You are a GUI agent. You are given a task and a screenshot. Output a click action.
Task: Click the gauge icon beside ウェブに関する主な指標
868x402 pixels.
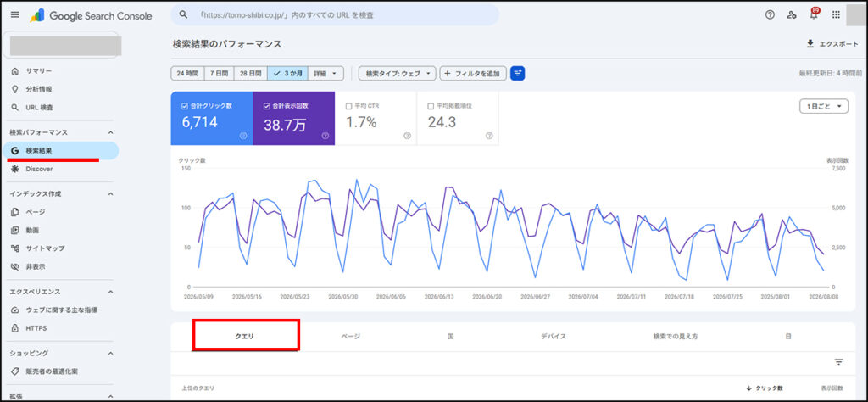click(x=15, y=310)
